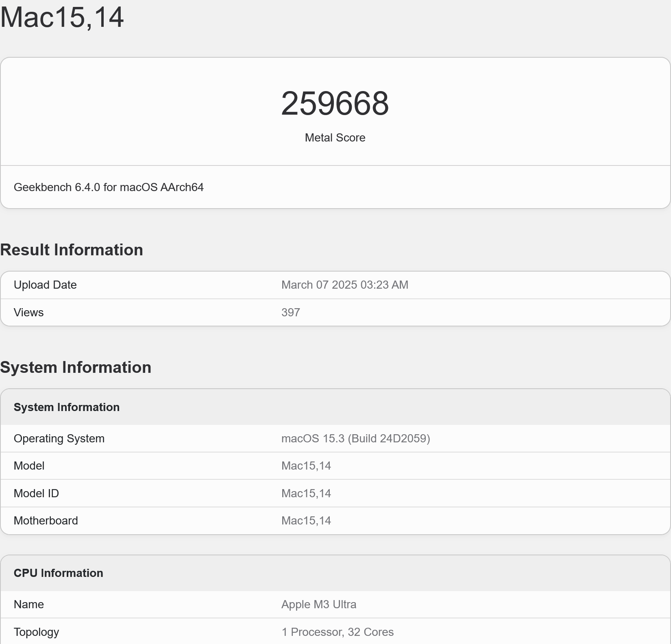Click the Name label under CPU Information
Viewport: 671px width, 644px height.
tap(28, 604)
